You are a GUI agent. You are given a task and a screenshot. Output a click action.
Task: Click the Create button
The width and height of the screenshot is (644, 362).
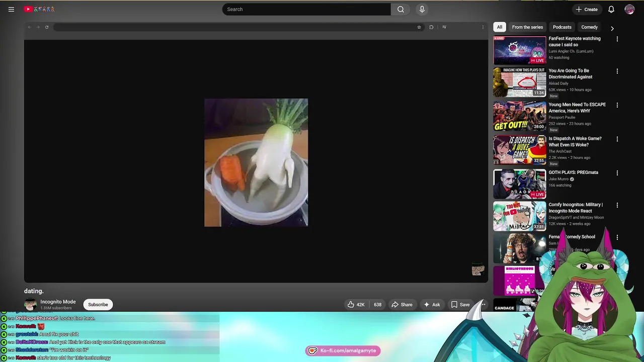tap(587, 9)
